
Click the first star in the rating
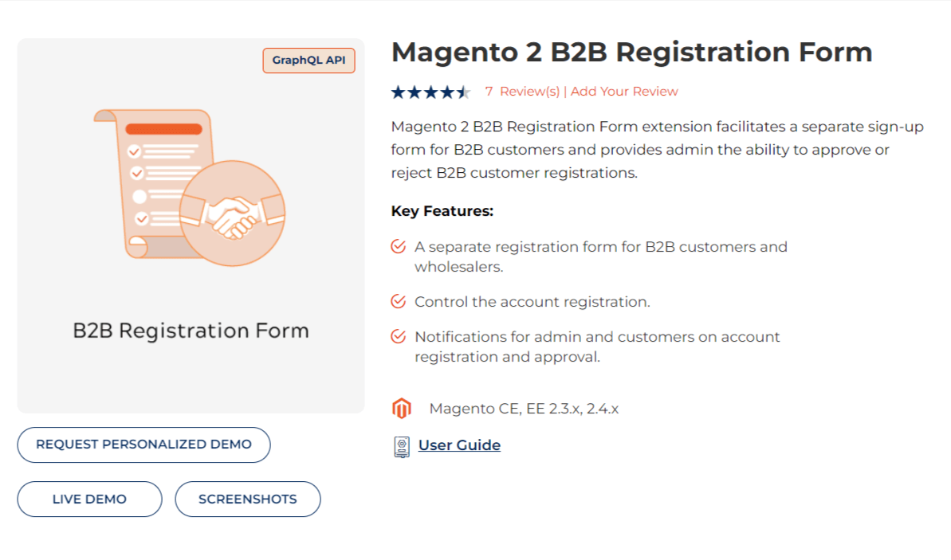click(x=397, y=91)
